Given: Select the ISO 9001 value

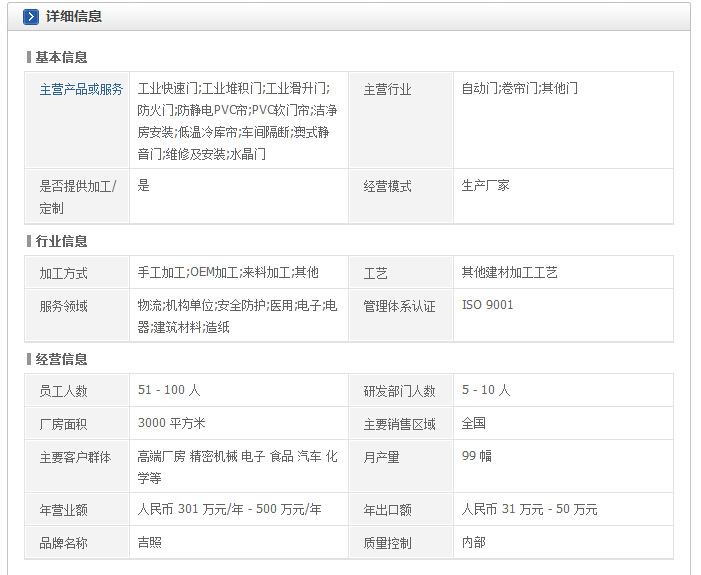Looking at the screenshot, I should coord(487,305).
